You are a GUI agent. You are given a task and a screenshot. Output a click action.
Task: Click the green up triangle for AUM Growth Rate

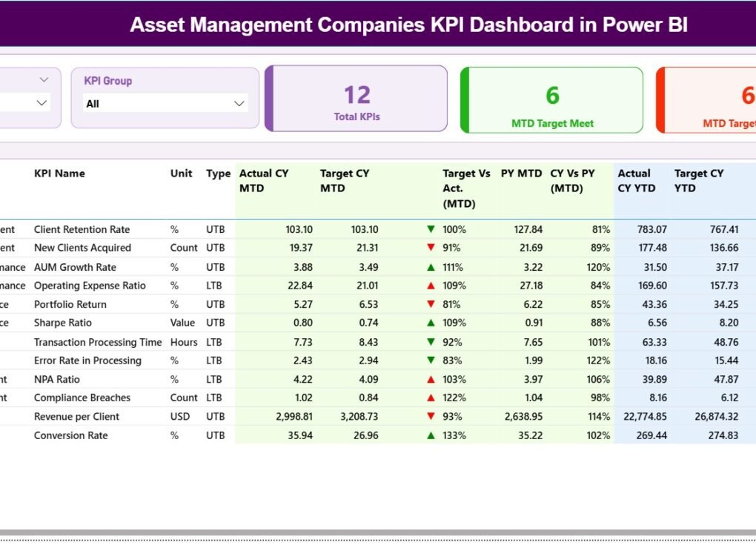431,267
